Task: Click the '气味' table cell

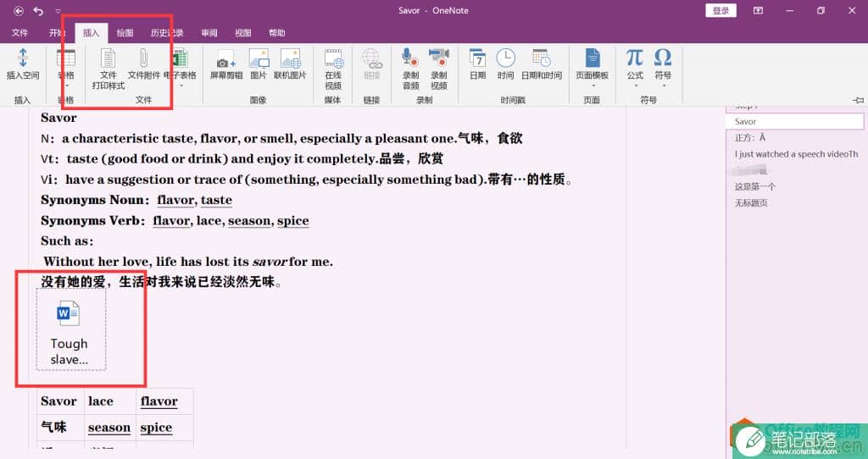Action: tap(61, 428)
